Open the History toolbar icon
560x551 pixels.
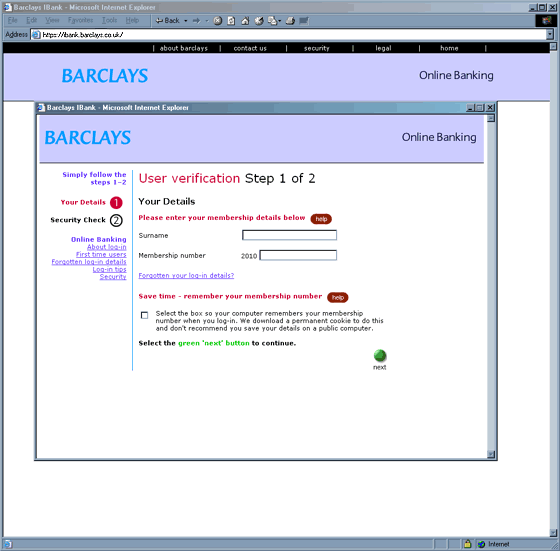(259, 21)
